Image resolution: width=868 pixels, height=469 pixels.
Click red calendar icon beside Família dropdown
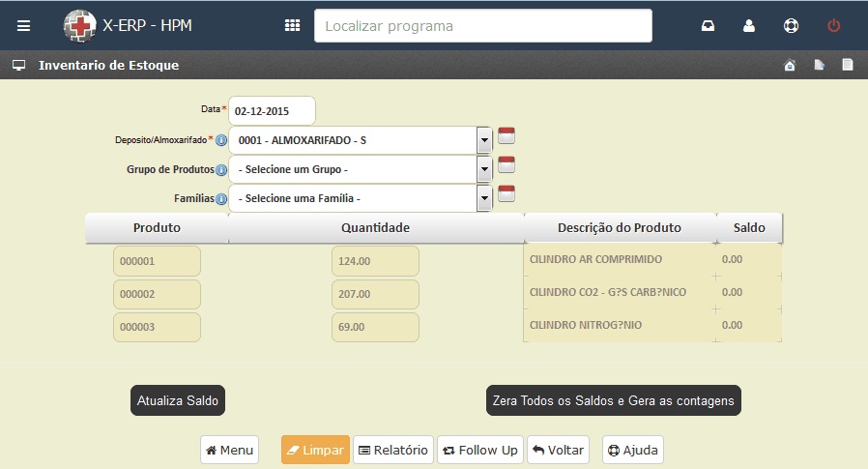tap(506, 193)
